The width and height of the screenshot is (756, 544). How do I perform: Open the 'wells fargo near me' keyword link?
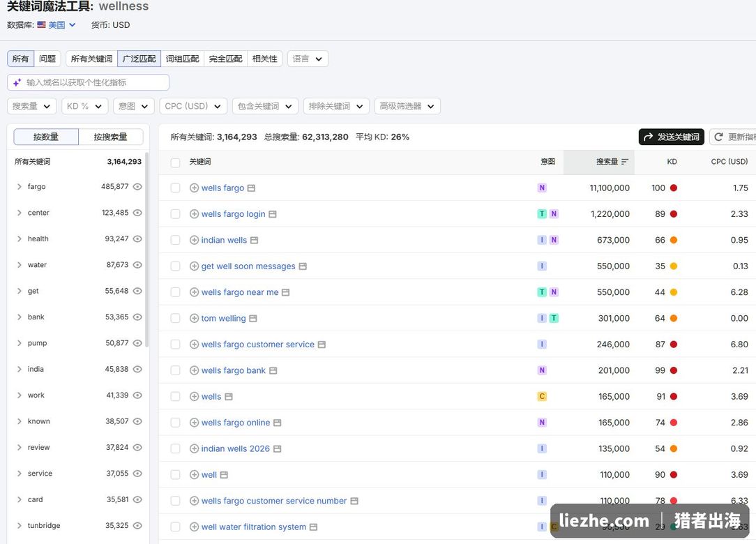coord(240,292)
